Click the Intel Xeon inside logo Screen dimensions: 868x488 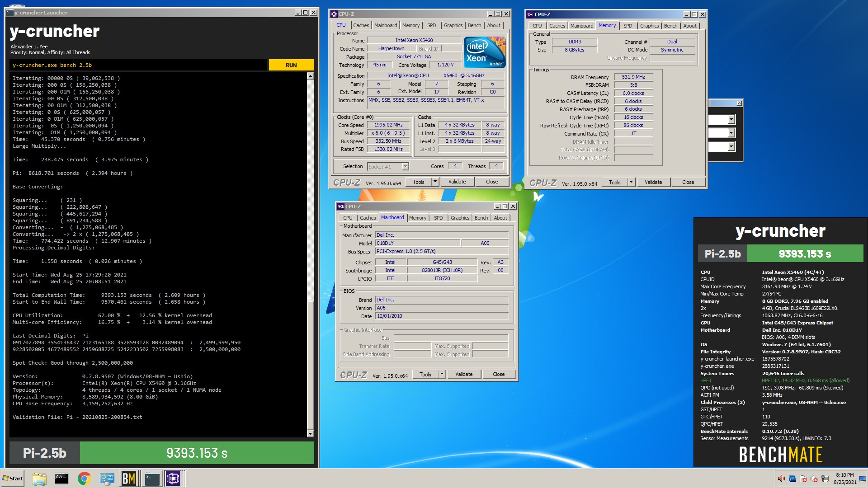click(x=485, y=52)
